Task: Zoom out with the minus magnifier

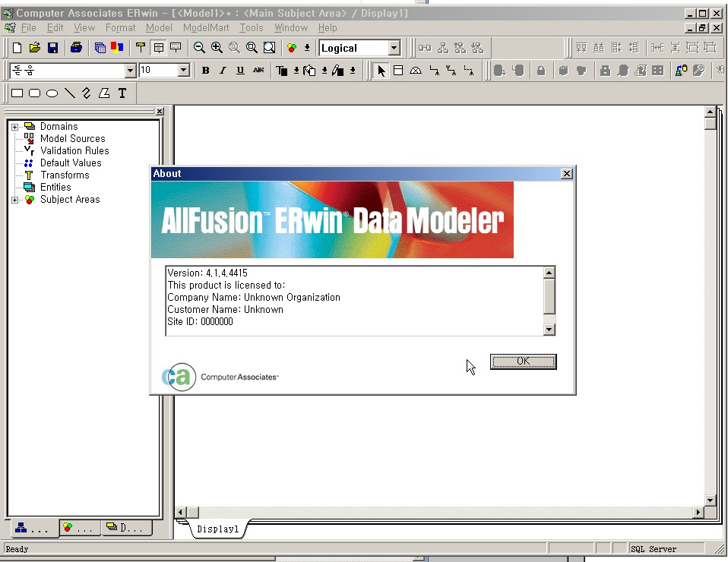Action: click(x=199, y=48)
